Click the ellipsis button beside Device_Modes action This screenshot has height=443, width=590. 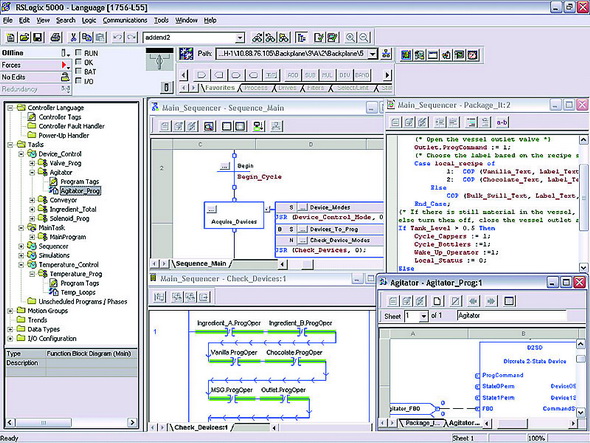tap(303, 207)
